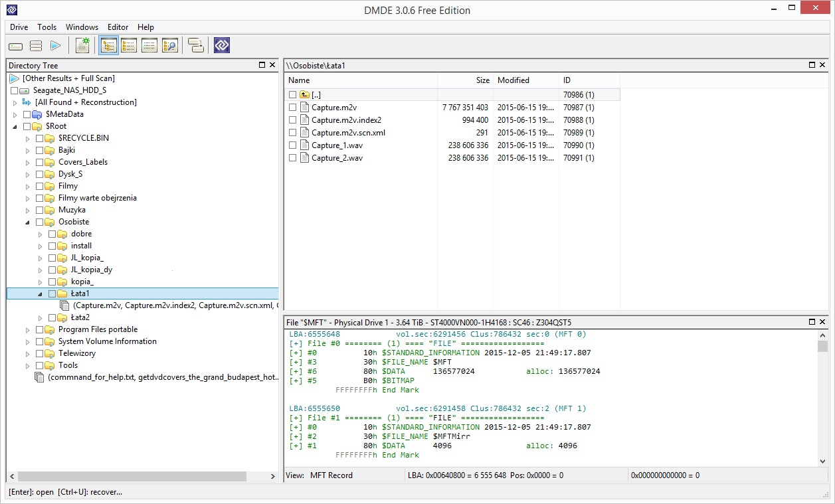Click the Select Drive toolbar icon
The image size is (835, 504).
[x=16, y=46]
